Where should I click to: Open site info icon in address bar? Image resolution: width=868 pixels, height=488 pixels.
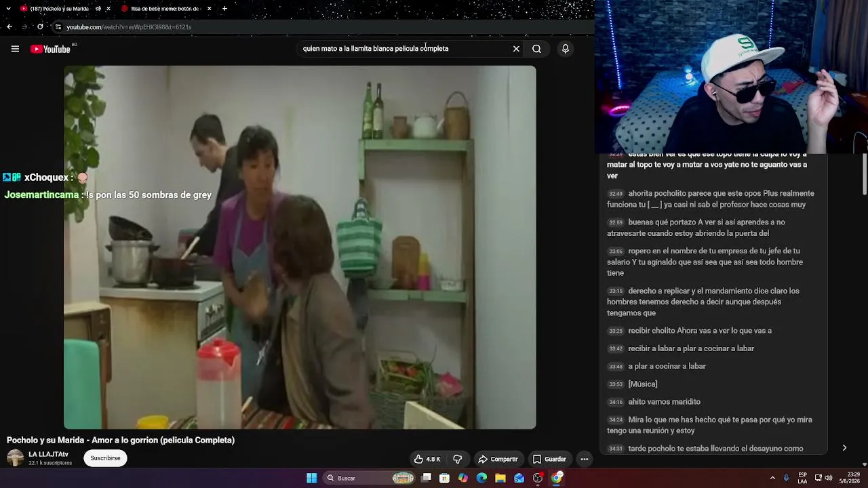58,27
